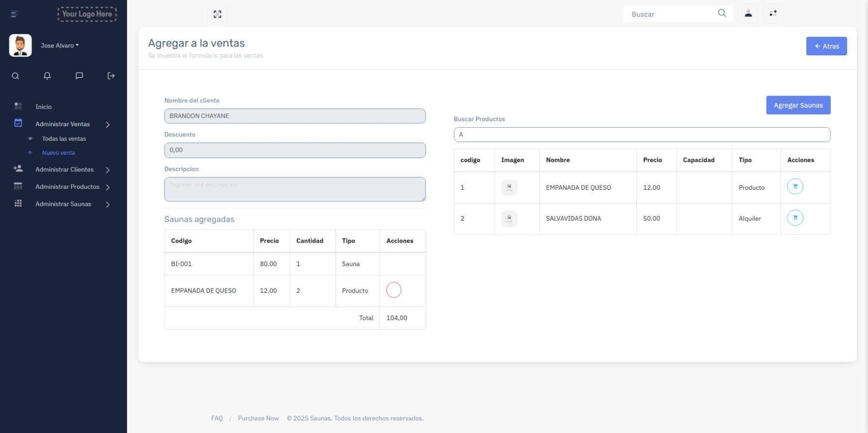Image resolution: width=868 pixels, height=433 pixels.
Task: Expand Administrar Clientes menu
Action: [x=65, y=170]
